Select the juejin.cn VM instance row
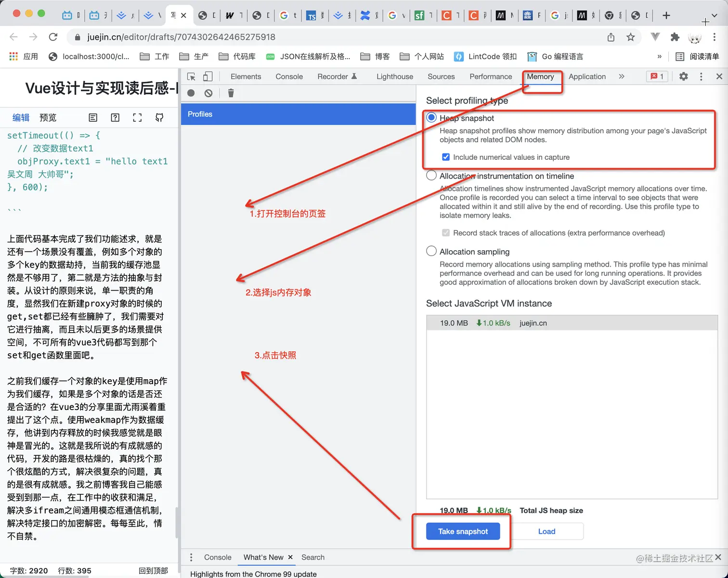Screen dimensions: 728x578 tap(572, 323)
